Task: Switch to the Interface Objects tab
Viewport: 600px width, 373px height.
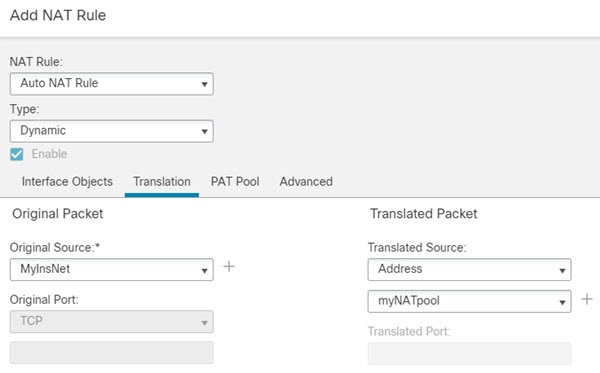Action: (x=67, y=182)
